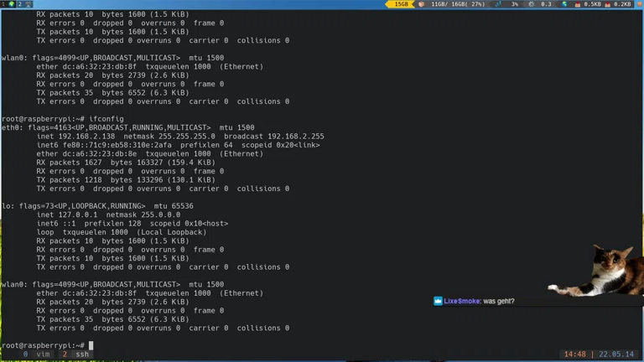
Task: Click the 0.2KB network upload indicator
Action: pyautogui.click(x=622, y=4)
